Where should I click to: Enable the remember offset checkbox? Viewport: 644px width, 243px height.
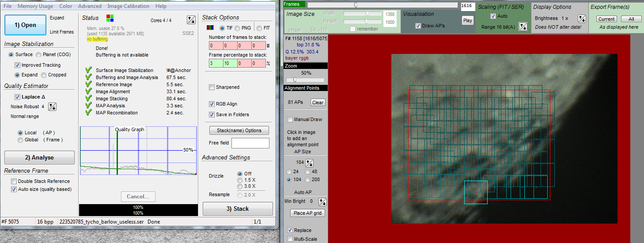pos(364,29)
